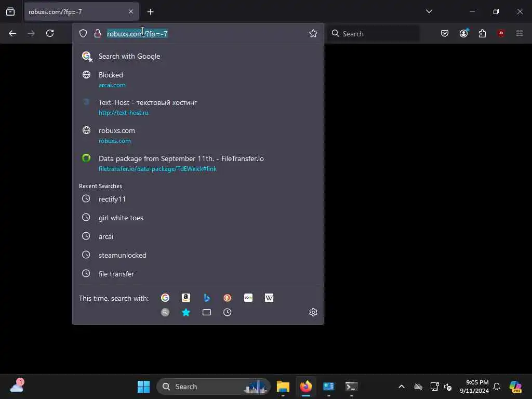Open tracking protection shield icon

(83, 33)
